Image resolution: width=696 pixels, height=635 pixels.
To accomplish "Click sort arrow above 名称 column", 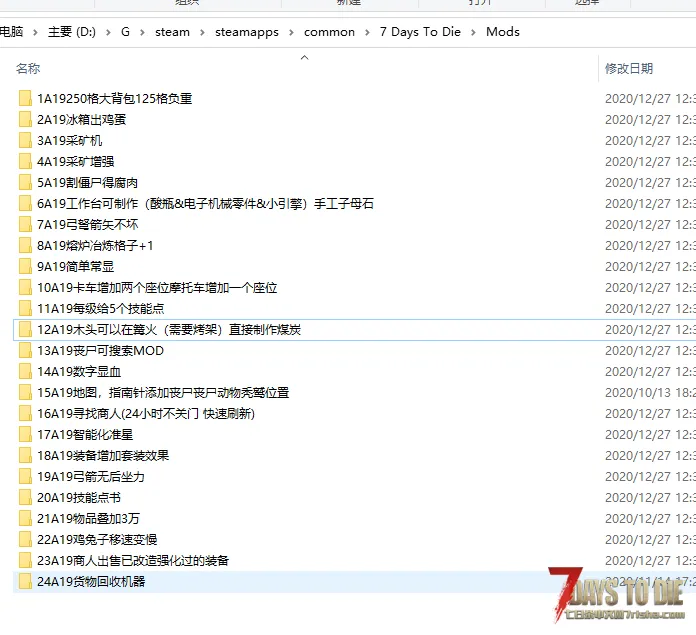I will 304,57.
